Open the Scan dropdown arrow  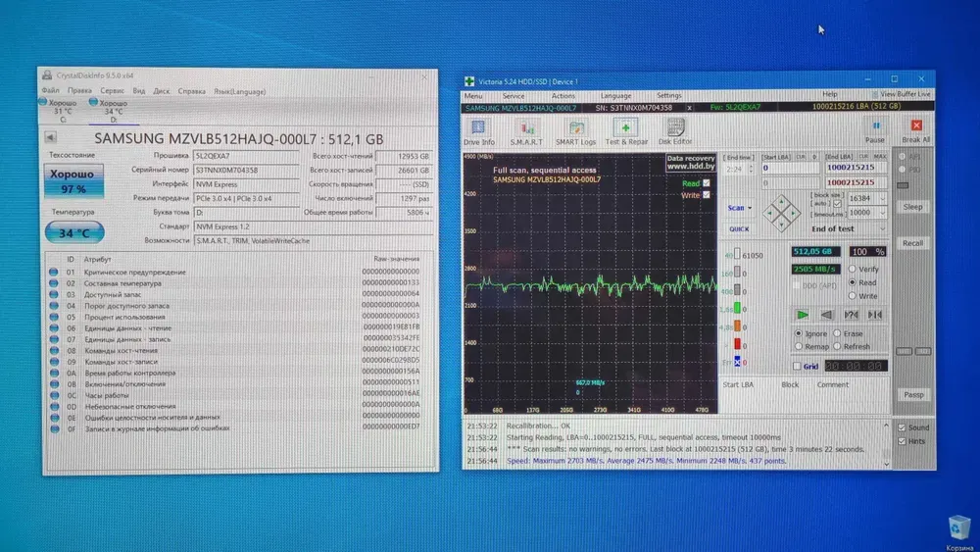[750, 208]
